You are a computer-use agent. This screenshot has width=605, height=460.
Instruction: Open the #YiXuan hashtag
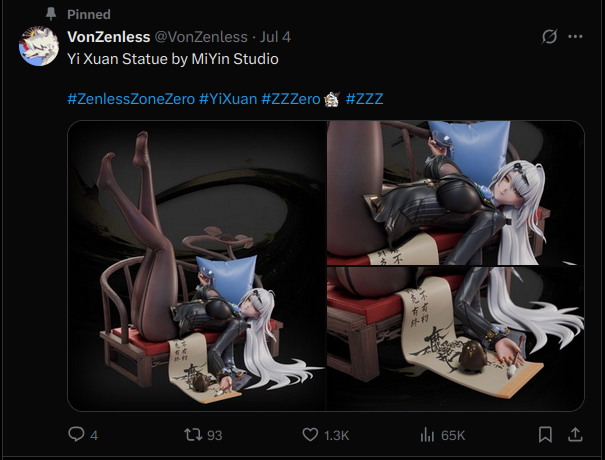pyautogui.click(x=228, y=99)
